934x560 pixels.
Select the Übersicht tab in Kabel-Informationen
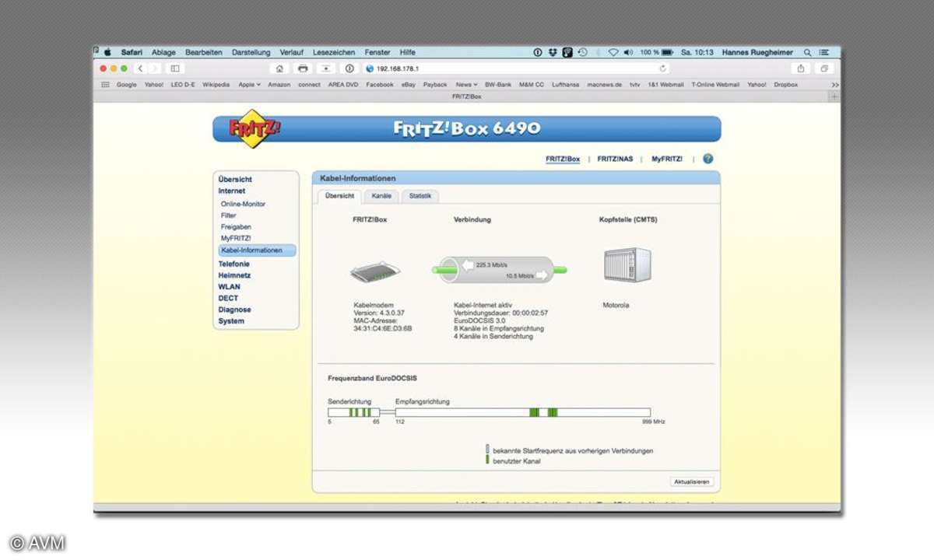coord(339,196)
